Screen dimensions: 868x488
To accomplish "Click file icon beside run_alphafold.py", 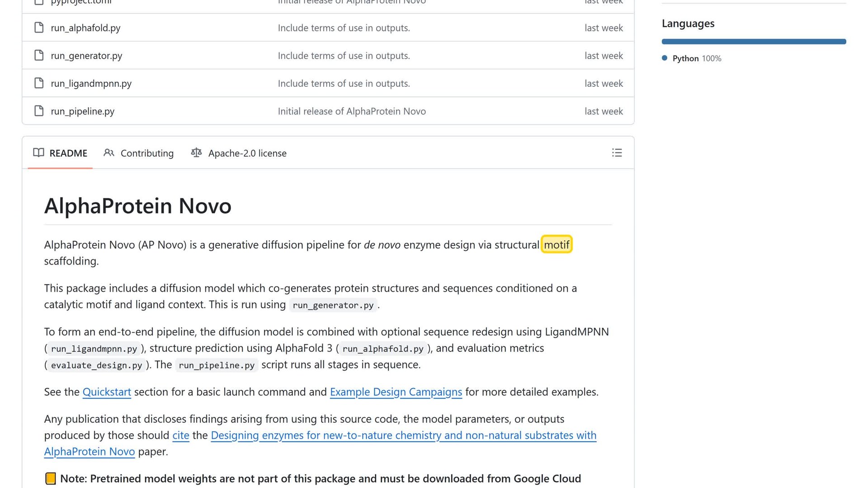I will [39, 28].
